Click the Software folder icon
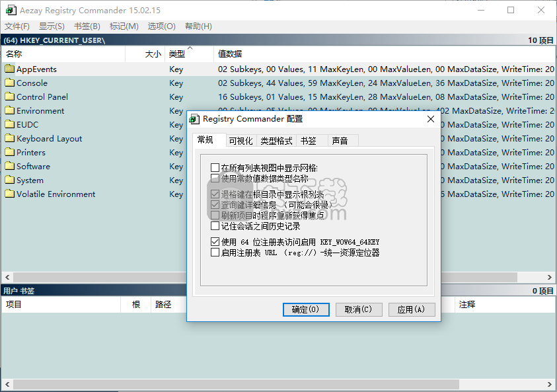 tap(10, 166)
